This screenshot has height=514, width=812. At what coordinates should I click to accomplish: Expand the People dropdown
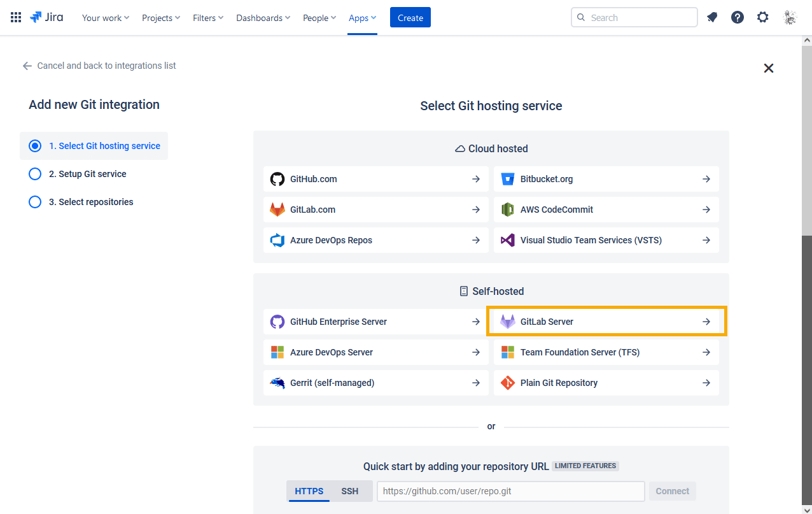[321, 18]
